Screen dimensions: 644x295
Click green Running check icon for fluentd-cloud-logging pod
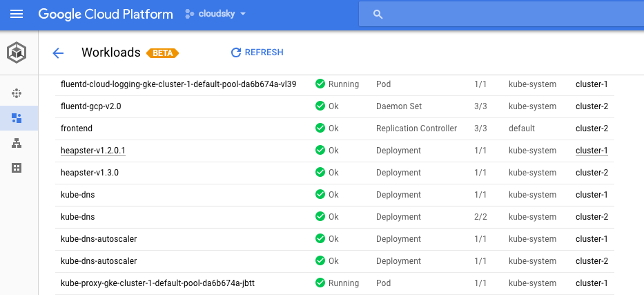pos(320,84)
